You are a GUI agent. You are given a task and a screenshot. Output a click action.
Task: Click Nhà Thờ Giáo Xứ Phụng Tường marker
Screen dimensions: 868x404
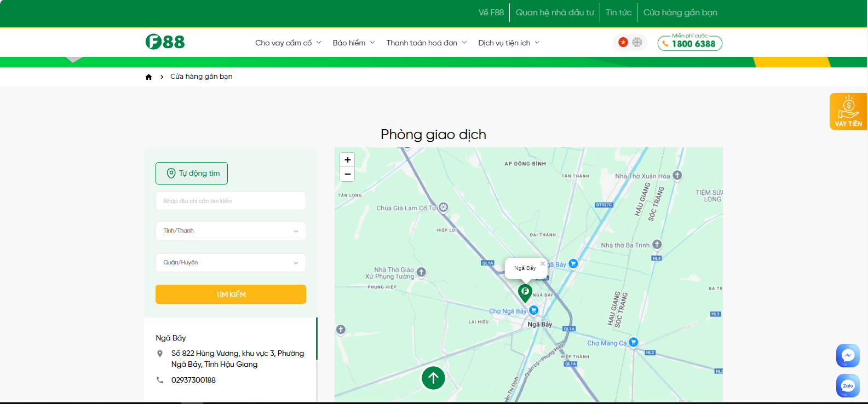tap(421, 272)
